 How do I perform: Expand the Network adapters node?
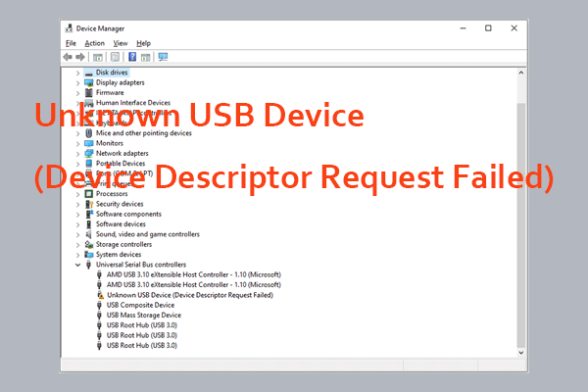click(77, 153)
